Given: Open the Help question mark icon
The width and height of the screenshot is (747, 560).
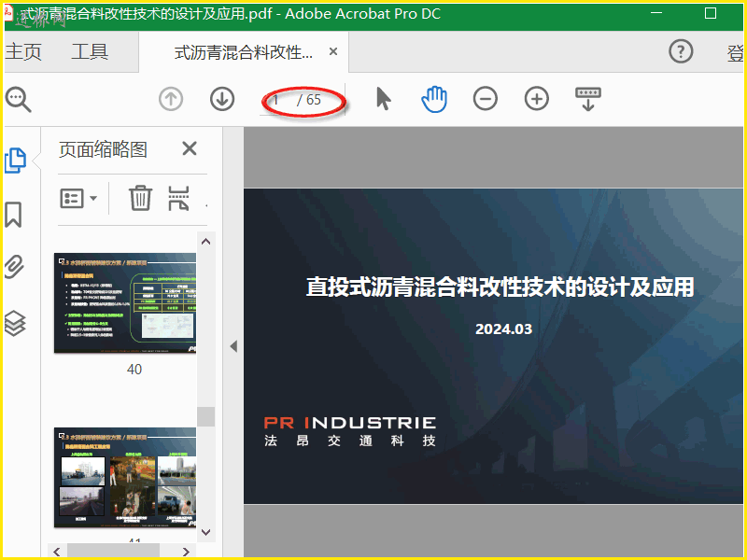Looking at the screenshot, I should (x=681, y=51).
